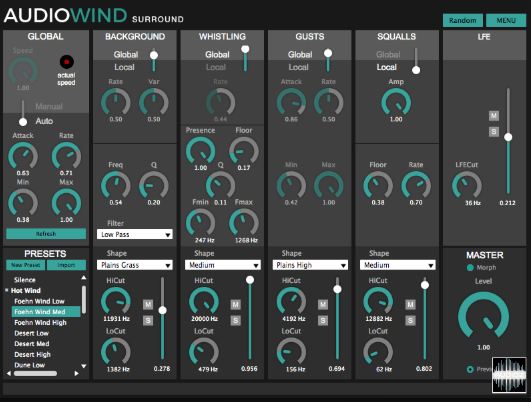
Task: Select the Foehn Wind Low preset
Action: click(x=39, y=301)
